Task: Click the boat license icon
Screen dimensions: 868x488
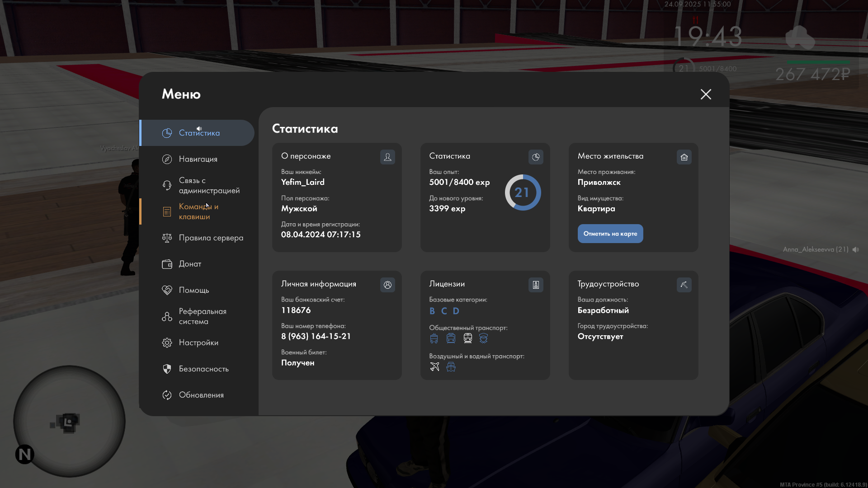Action: click(x=451, y=366)
